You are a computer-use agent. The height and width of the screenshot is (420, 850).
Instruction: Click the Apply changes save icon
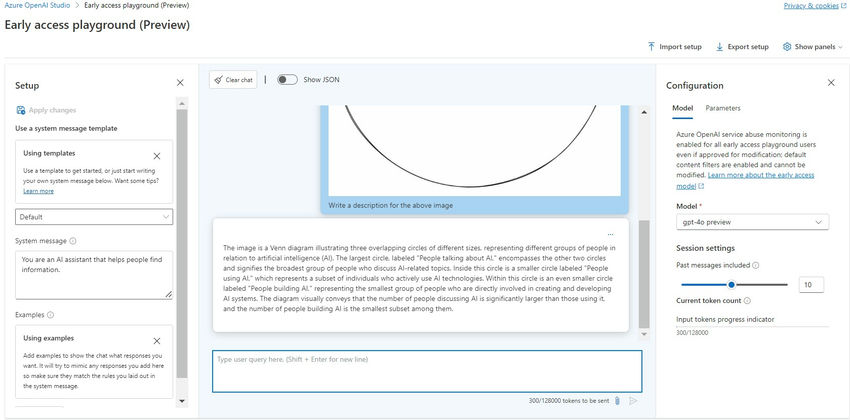click(x=21, y=110)
